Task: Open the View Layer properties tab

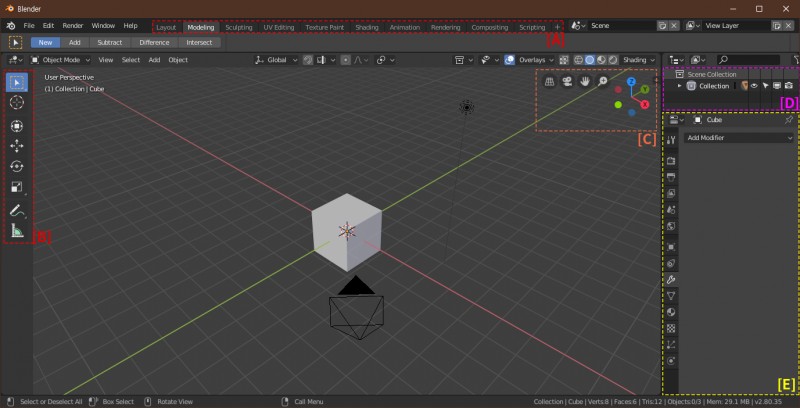Action: click(671, 193)
